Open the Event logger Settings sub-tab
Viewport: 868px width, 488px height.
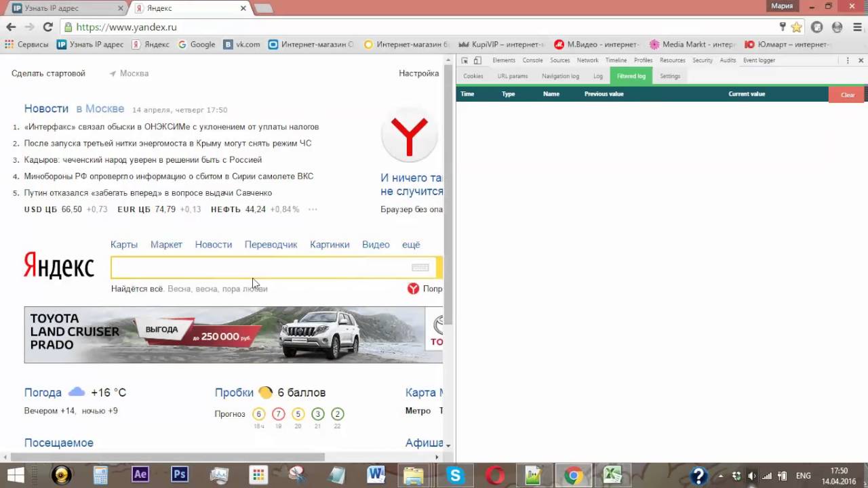pyautogui.click(x=670, y=76)
